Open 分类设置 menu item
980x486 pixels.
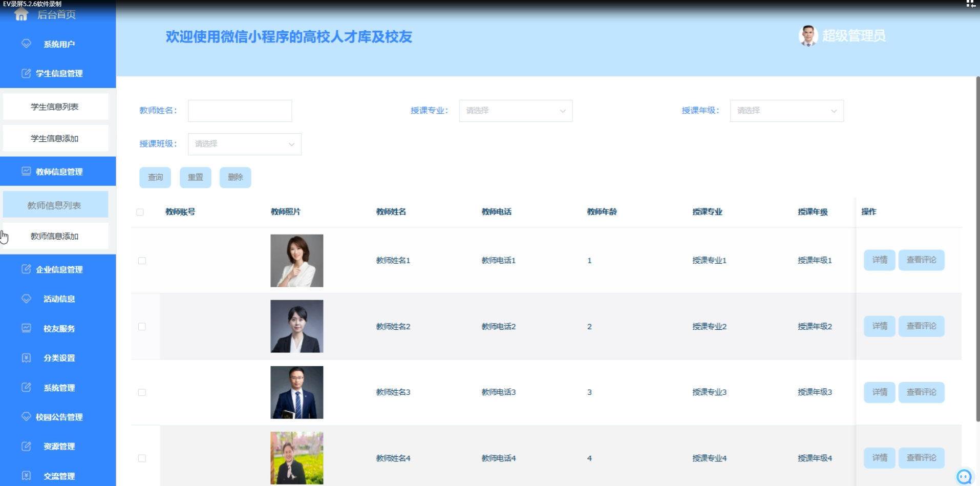58,358
